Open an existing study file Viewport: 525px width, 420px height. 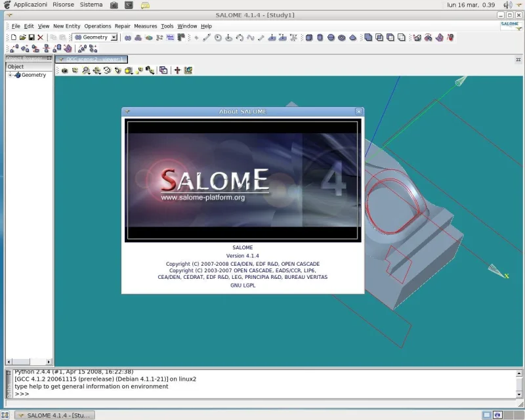(22, 37)
